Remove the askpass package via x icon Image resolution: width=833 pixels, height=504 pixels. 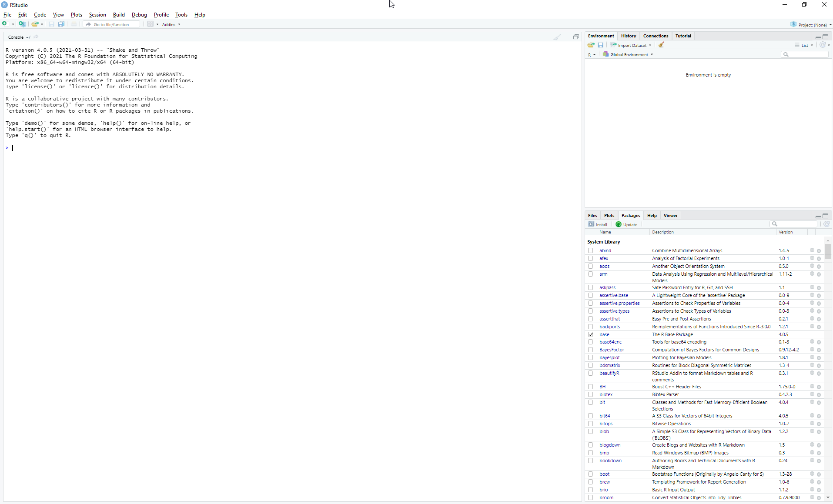pyautogui.click(x=819, y=288)
